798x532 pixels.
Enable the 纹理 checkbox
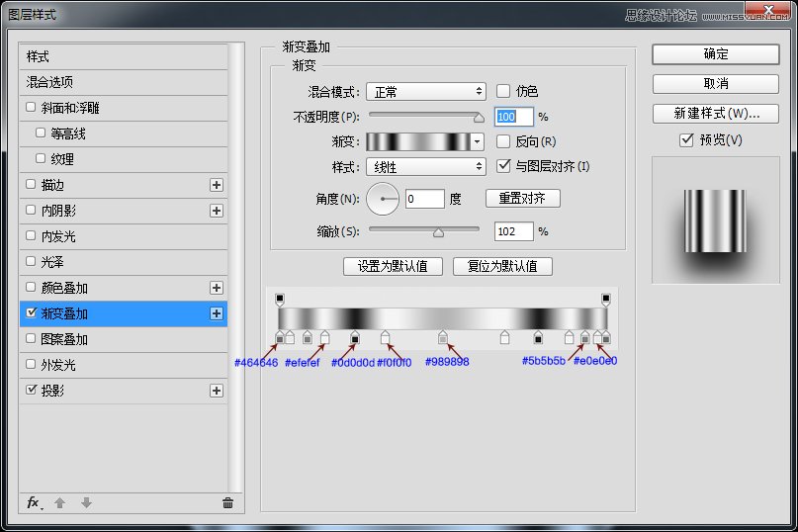[x=41, y=159]
